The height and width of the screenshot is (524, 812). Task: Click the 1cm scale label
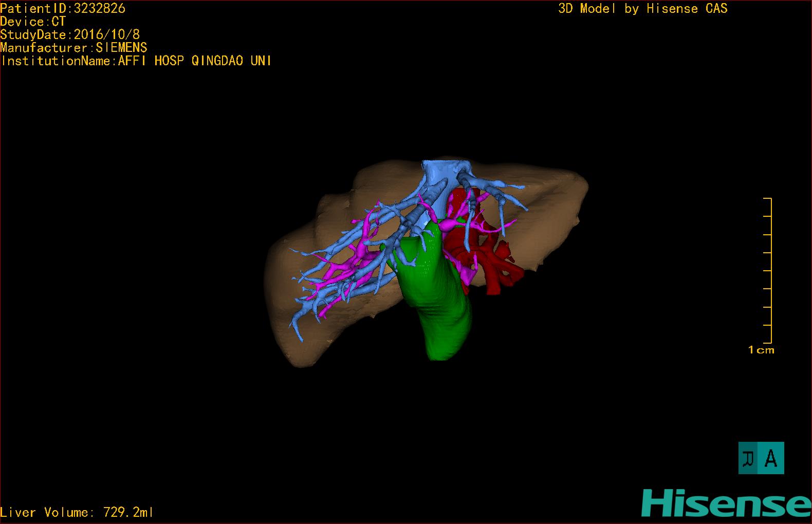(761, 350)
